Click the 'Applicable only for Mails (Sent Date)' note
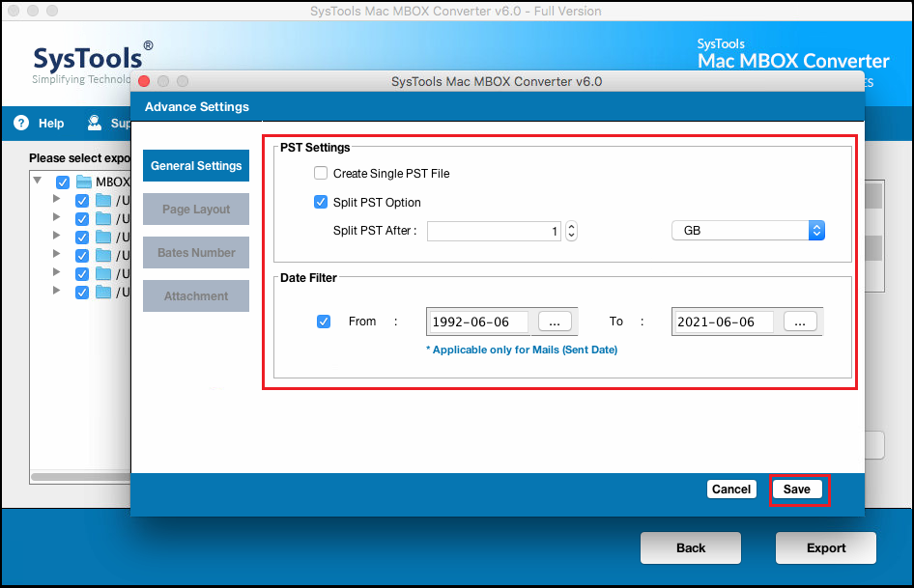914x588 pixels. [522, 350]
